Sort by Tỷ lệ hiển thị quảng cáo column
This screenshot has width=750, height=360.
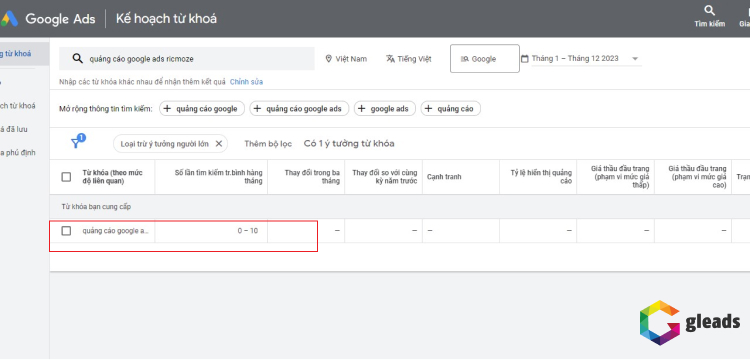tap(541, 177)
